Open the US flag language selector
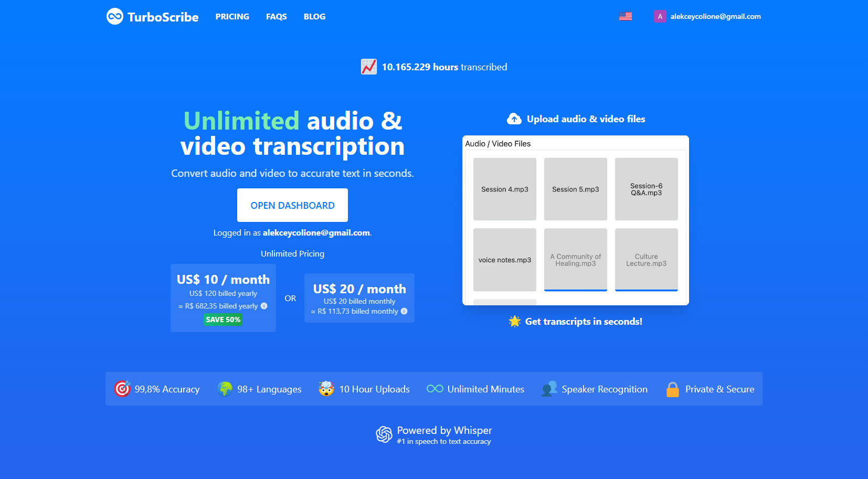This screenshot has width=868, height=479. [x=625, y=16]
